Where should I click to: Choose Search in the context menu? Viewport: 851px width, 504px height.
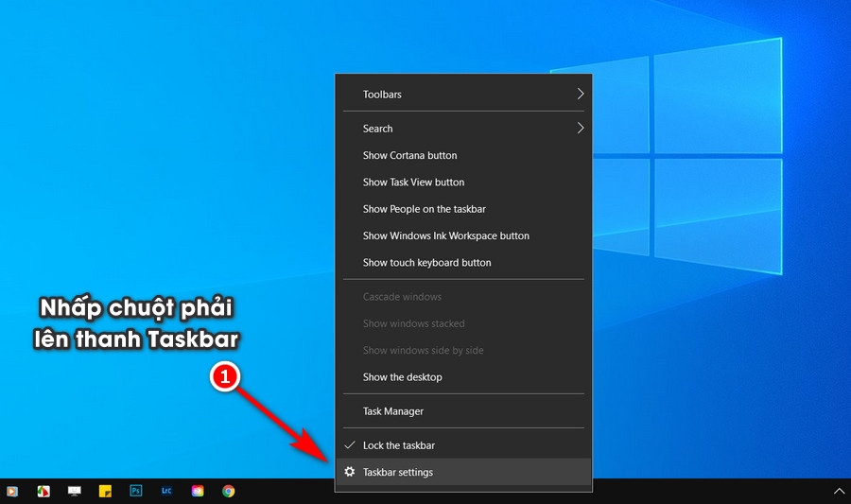463,129
